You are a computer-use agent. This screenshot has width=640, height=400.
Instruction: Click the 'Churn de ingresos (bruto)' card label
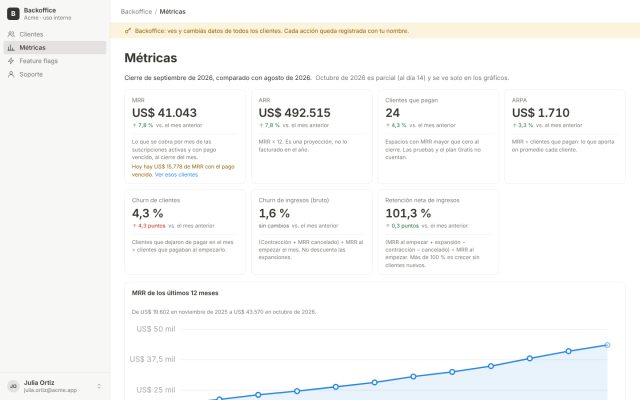[294, 200]
